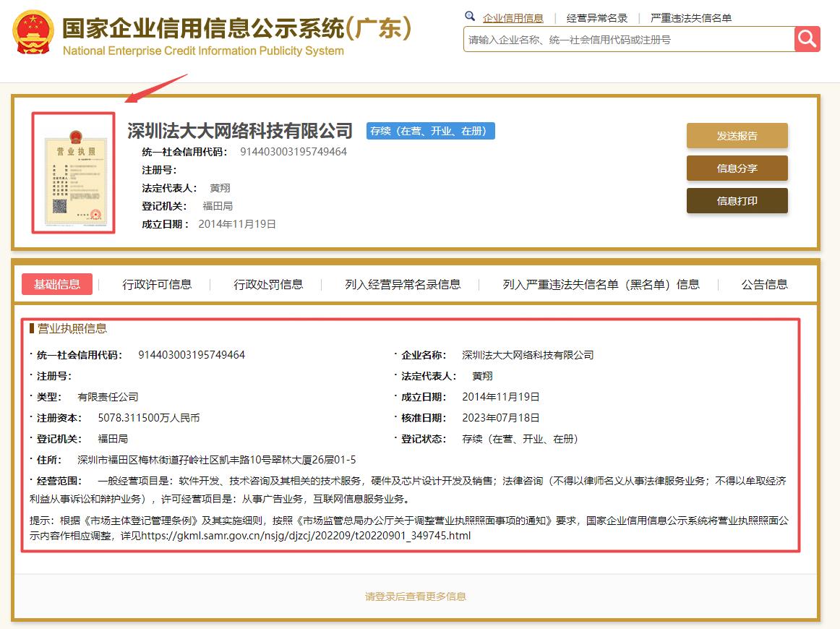Image resolution: width=840 pixels, height=629 pixels.
Task: Select the 严重违法失信名单 search category
Action: click(x=690, y=18)
